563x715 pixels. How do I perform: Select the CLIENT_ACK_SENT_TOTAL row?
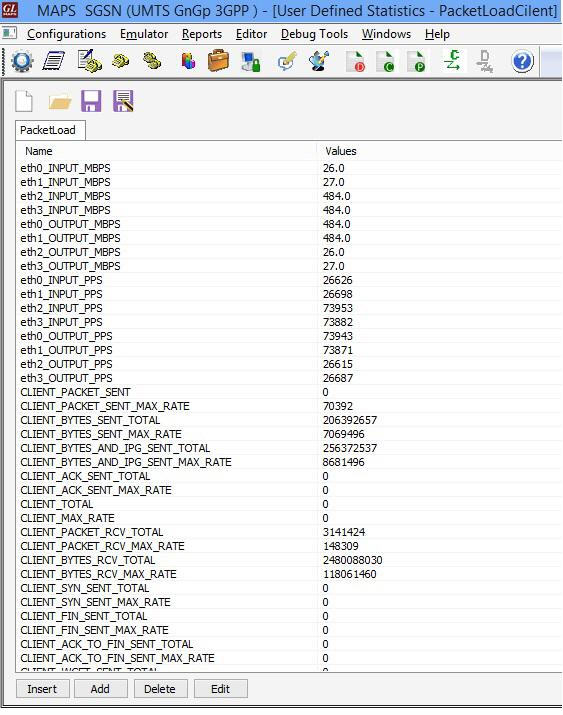pos(289,476)
